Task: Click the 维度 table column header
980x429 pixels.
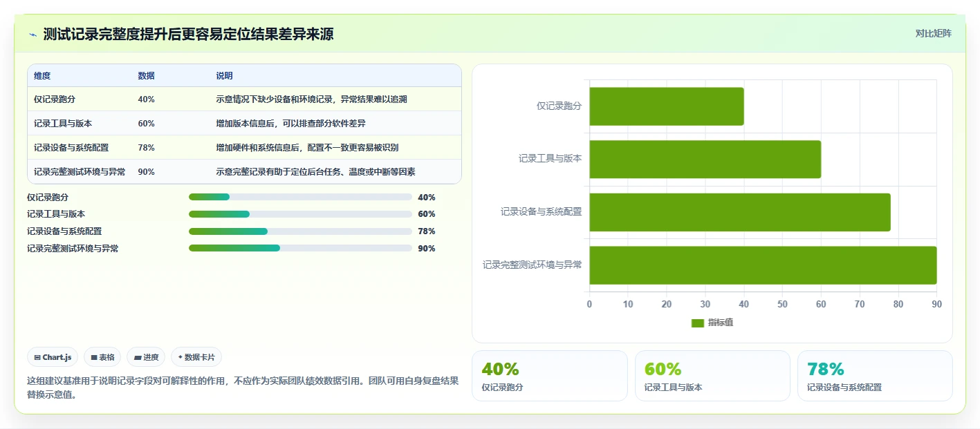Action: pos(42,76)
